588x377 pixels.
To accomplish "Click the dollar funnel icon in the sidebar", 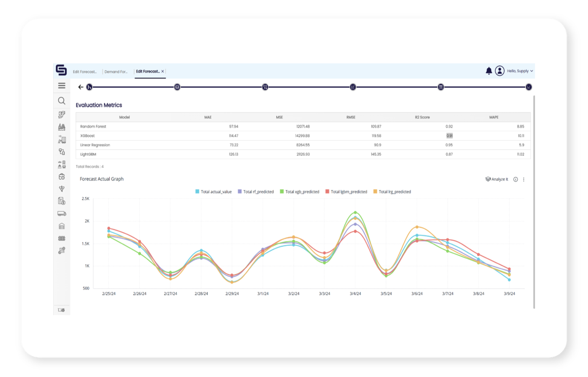I will click(62, 189).
